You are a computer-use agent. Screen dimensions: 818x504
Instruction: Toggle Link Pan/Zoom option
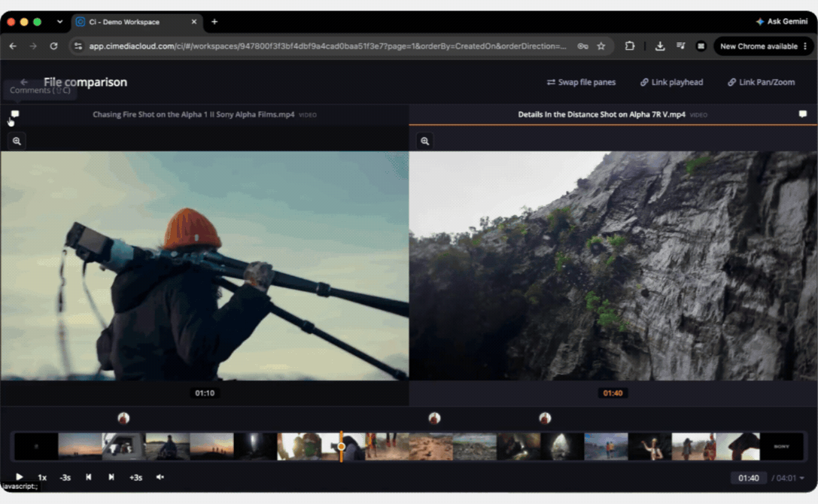pos(761,83)
